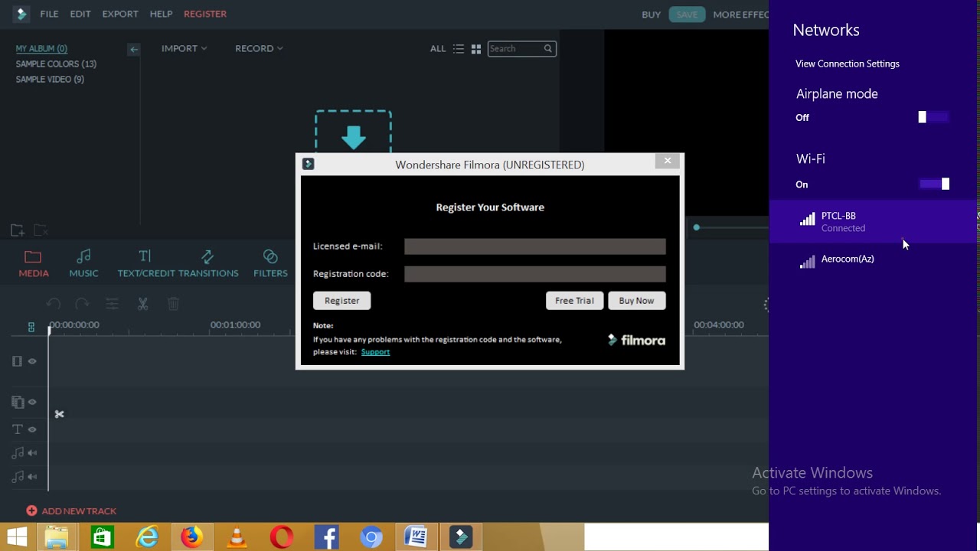Open the edit adjustments sliders icon
This screenshot has height=551, width=980.
(112, 304)
